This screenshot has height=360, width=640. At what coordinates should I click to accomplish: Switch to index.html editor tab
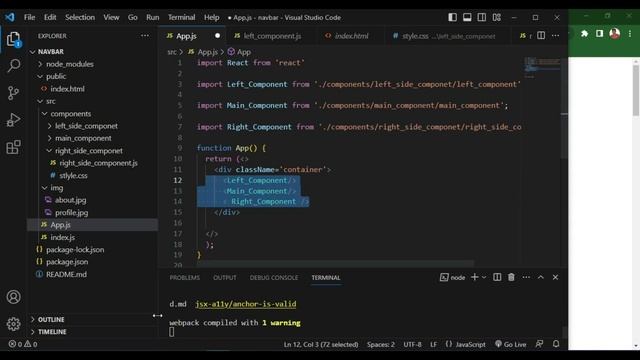pyautogui.click(x=351, y=36)
